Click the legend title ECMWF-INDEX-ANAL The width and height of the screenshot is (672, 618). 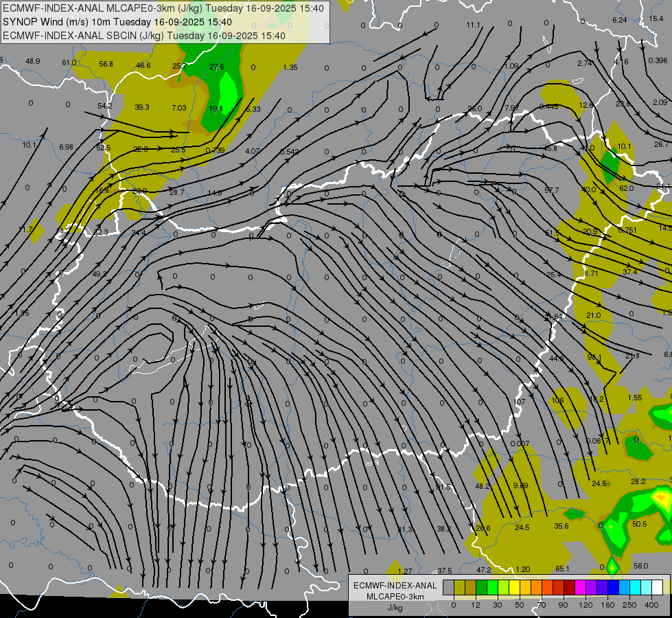[395, 586]
